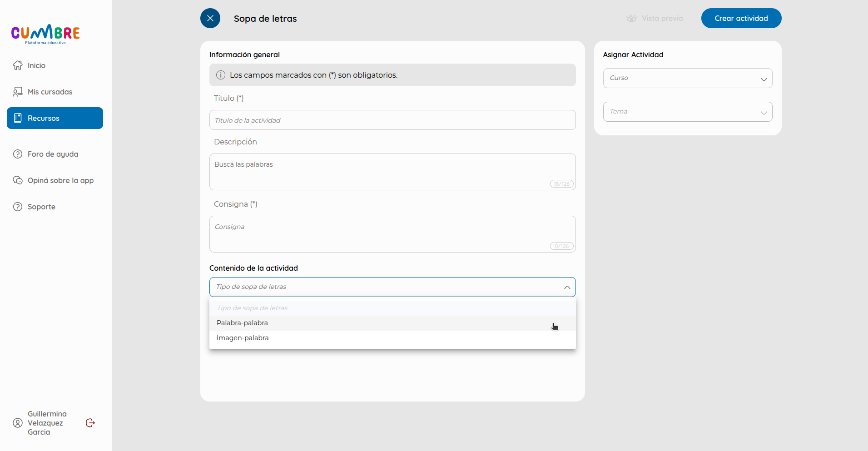Click the Mis cursadas sidebar icon
The image size is (868, 451).
pos(18,92)
